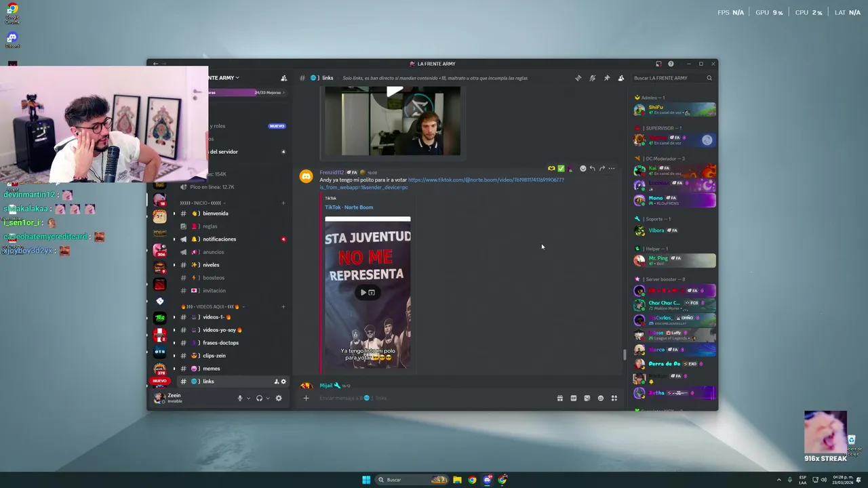Screen dimensions: 868x488
Task: Open Vibora's profile in member list
Action: pos(674,230)
